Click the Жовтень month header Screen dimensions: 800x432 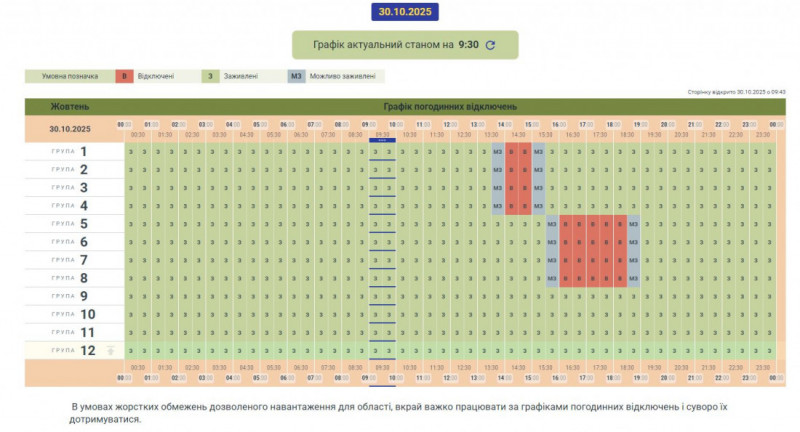click(x=70, y=106)
